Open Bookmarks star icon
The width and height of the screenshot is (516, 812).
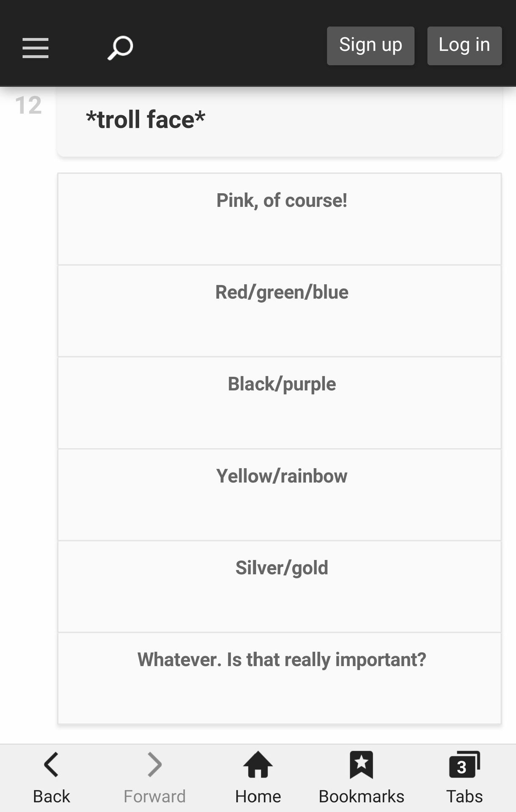tap(361, 765)
